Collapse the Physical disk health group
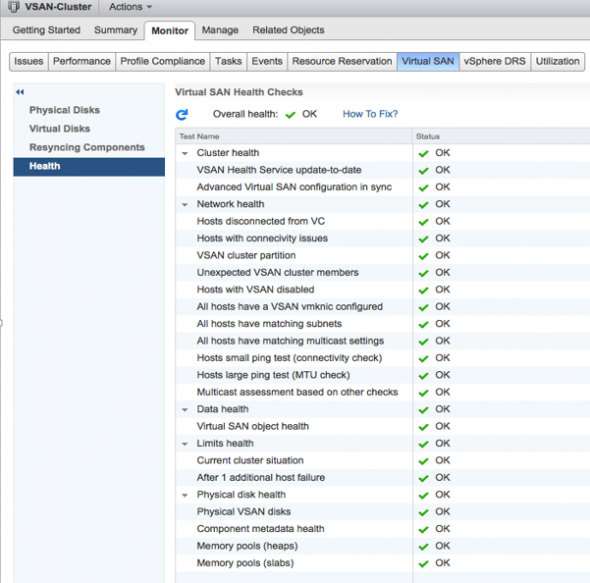 pos(185,495)
